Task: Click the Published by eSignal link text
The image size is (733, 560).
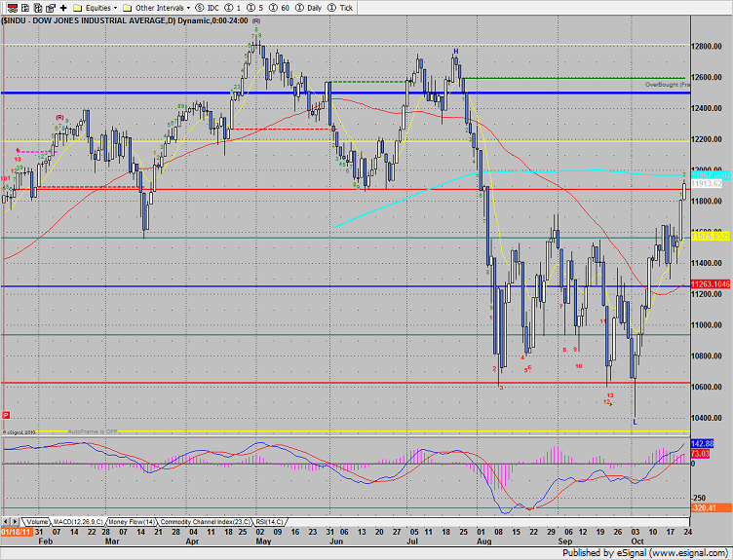Action: 644,553
